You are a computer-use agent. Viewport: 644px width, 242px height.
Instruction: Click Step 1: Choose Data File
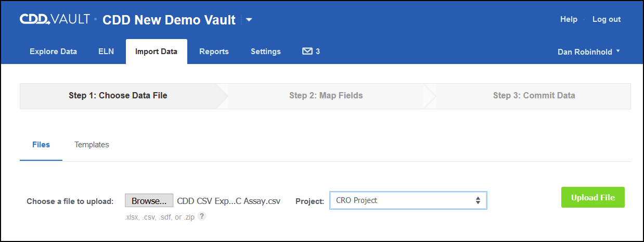tap(118, 96)
